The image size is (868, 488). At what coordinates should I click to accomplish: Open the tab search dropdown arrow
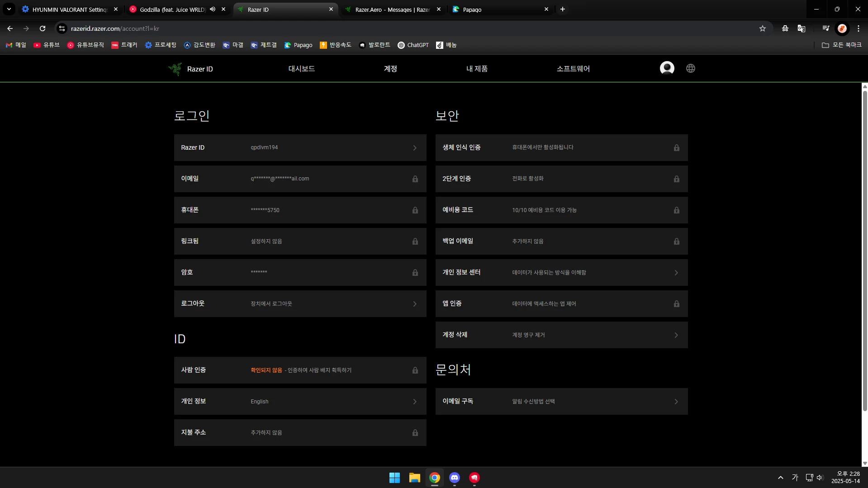pyautogui.click(x=9, y=9)
